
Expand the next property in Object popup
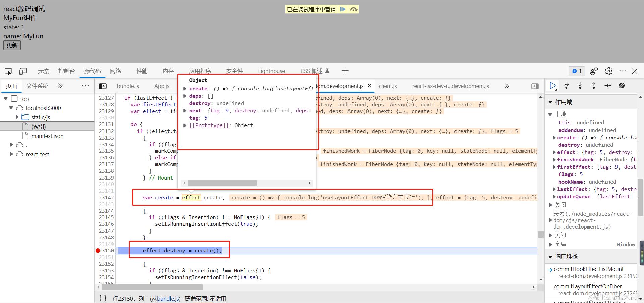tap(185, 111)
